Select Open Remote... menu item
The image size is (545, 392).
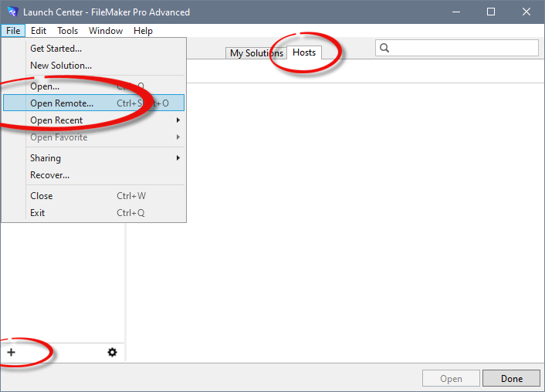pyautogui.click(x=94, y=103)
